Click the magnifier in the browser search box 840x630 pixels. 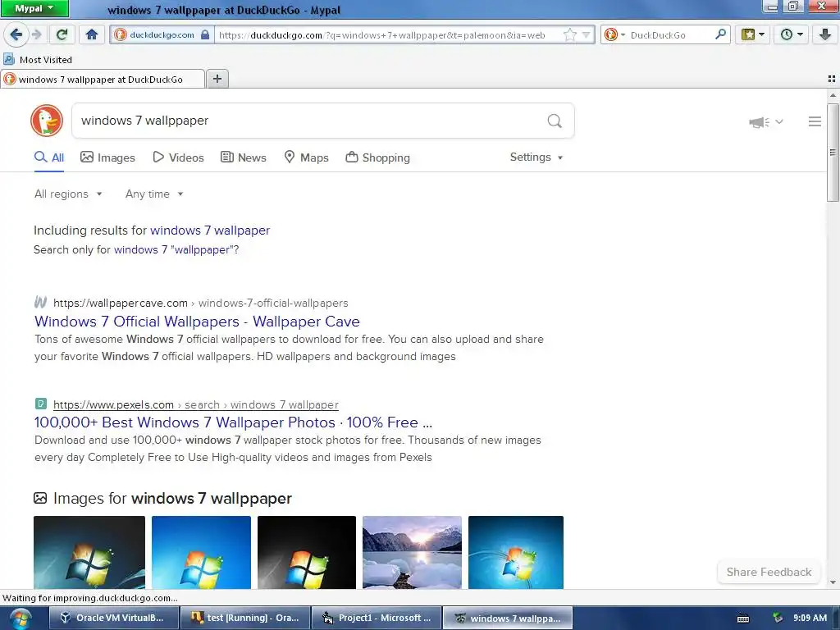click(720, 34)
